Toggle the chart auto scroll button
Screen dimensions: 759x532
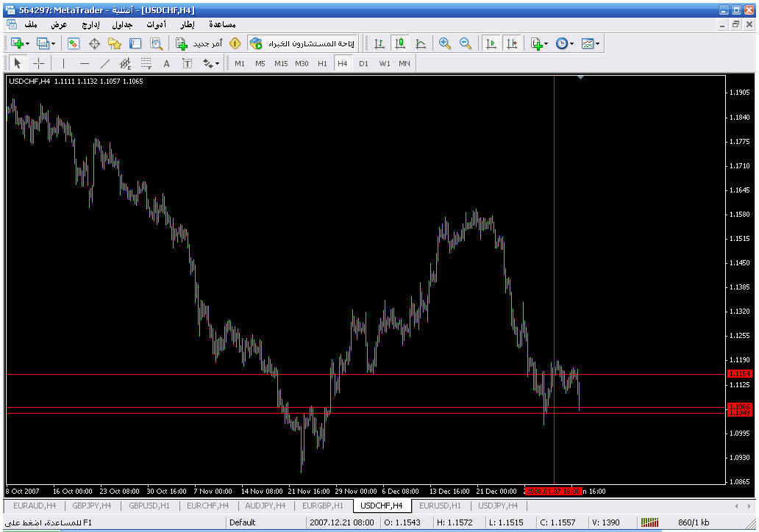tap(491, 44)
